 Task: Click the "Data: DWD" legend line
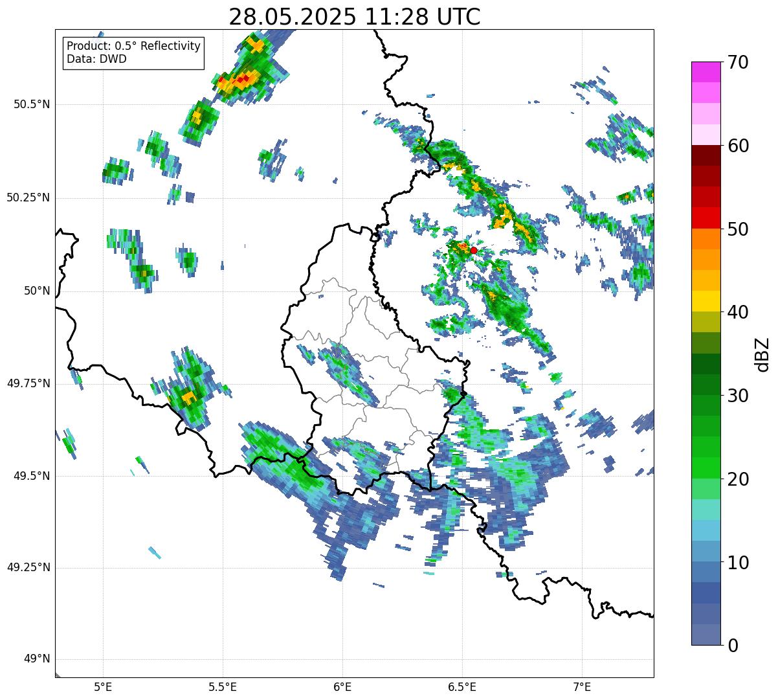(96, 59)
